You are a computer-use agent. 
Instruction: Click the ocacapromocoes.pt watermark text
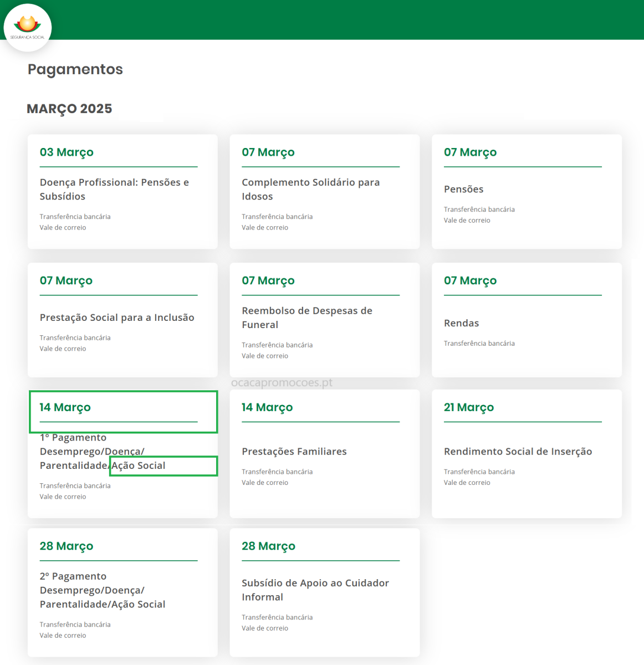pyautogui.click(x=282, y=383)
